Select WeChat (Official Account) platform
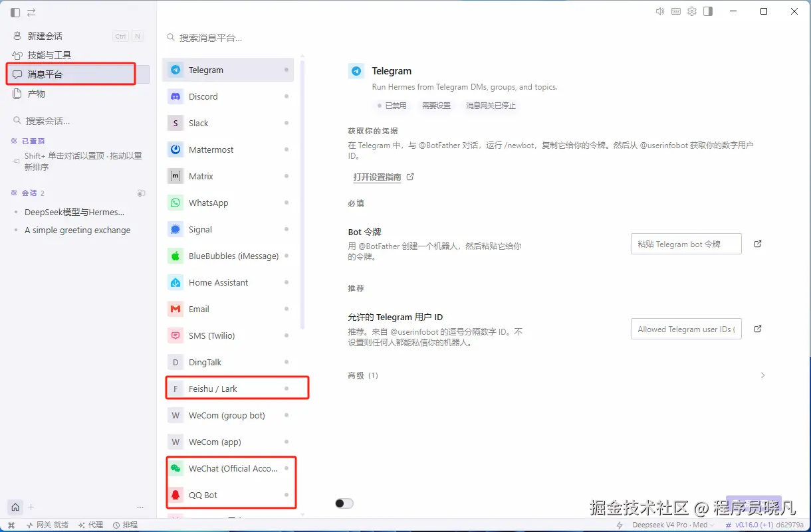The image size is (811, 532). [x=228, y=468]
